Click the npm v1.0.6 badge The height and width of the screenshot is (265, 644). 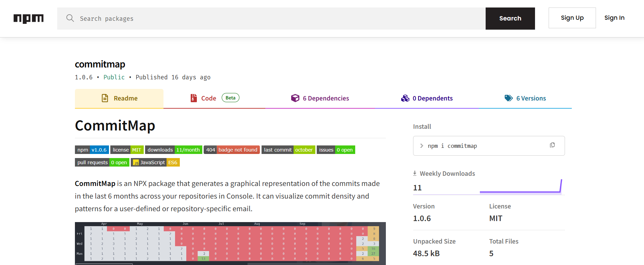92,150
